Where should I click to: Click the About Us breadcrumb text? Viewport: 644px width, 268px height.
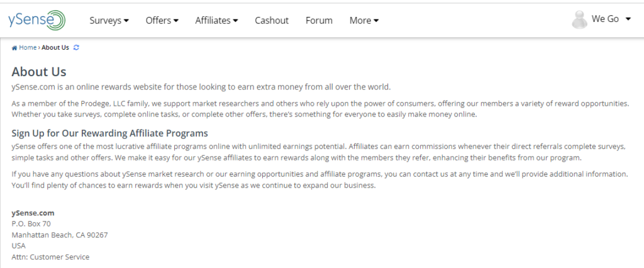tap(55, 48)
